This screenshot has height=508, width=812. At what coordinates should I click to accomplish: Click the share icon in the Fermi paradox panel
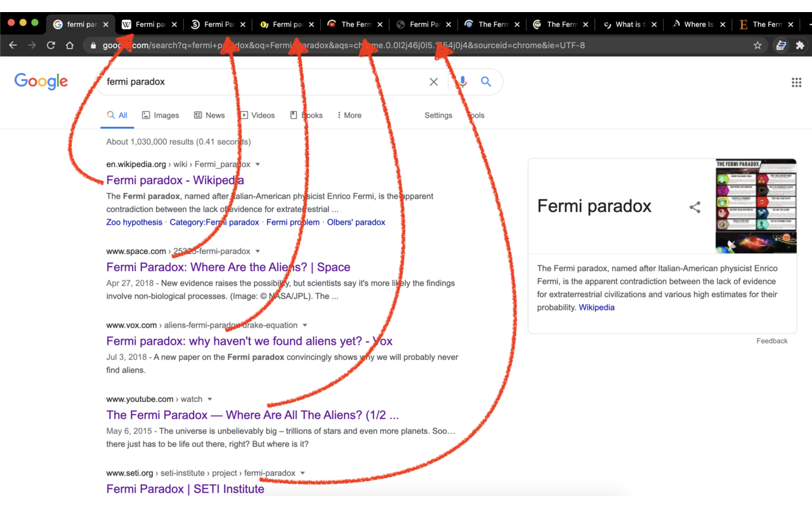[x=695, y=207]
